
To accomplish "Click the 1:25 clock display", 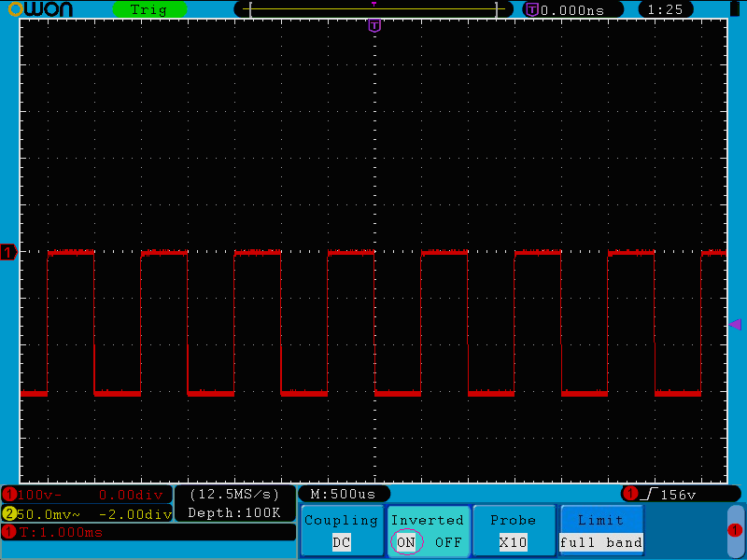I will 665,9.
